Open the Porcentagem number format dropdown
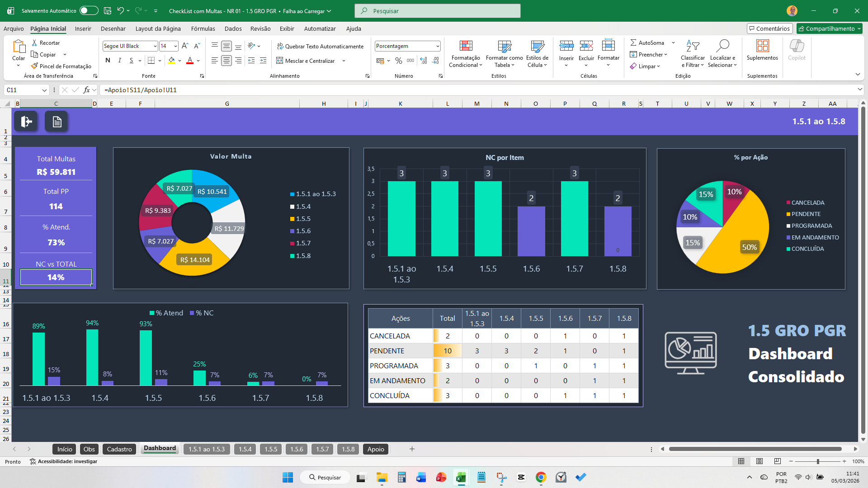Image resolution: width=868 pixels, height=488 pixels. point(438,46)
